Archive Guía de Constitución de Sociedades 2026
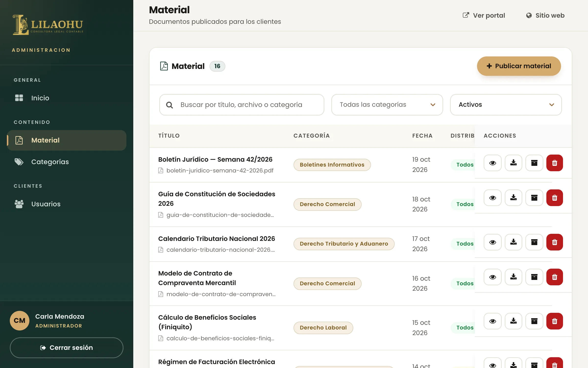 point(534,198)
